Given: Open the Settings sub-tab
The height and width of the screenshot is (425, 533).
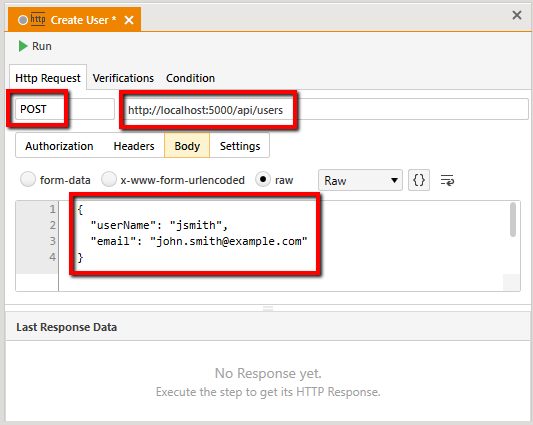Looking at the screenshot, I should point(240,146).
